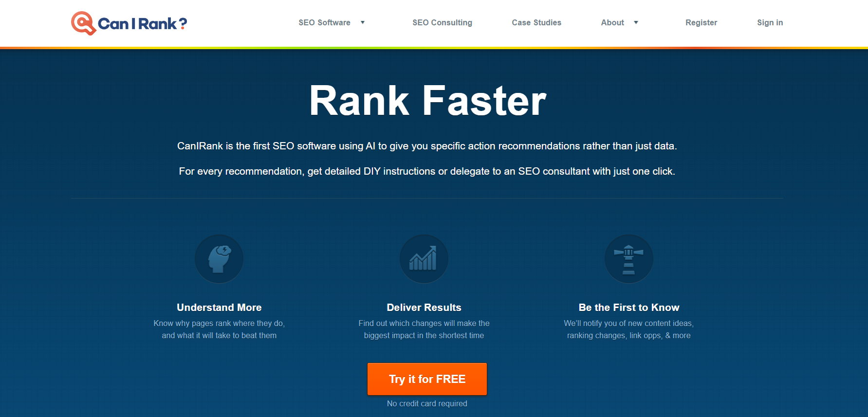
Task: Click Register in the top navigation
Action: tap(701, 22)
